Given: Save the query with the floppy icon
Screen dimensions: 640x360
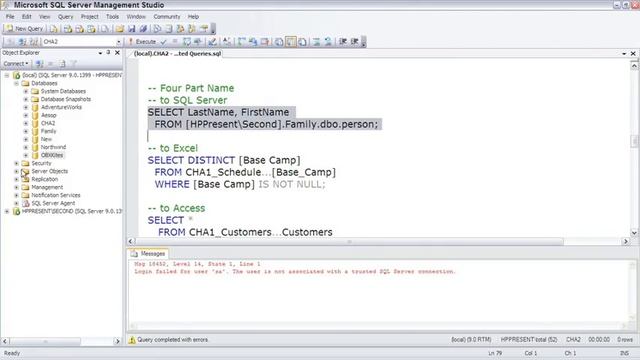Looking at the screenshot, I should 131,29.
